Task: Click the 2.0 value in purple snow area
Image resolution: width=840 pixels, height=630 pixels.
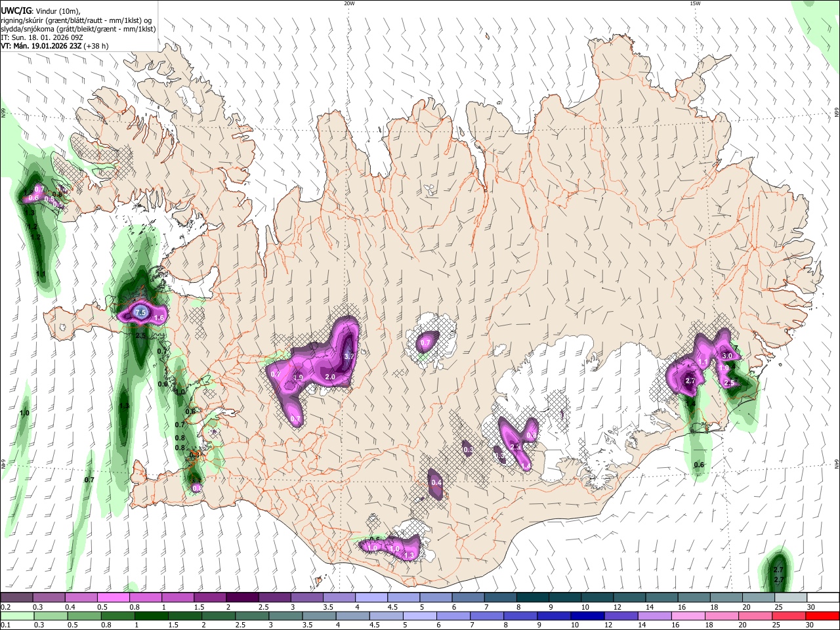Action: (330, 377)
